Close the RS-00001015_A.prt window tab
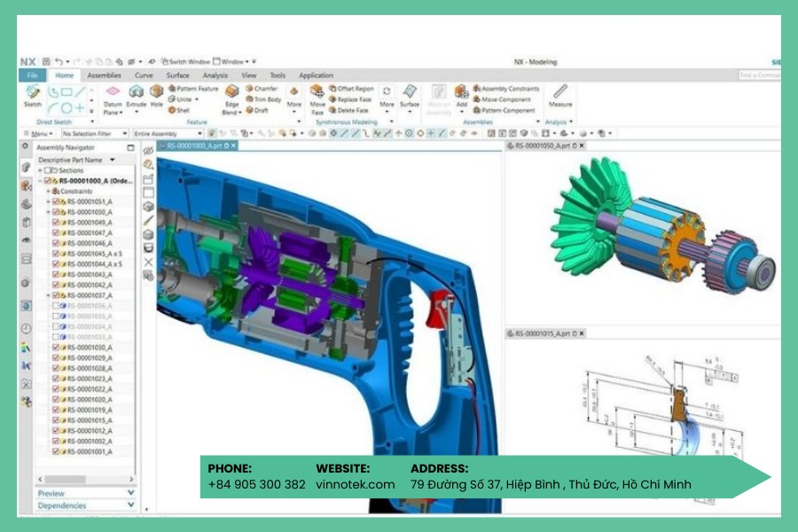This screenshot has width=798, height=532. point(582,333)
